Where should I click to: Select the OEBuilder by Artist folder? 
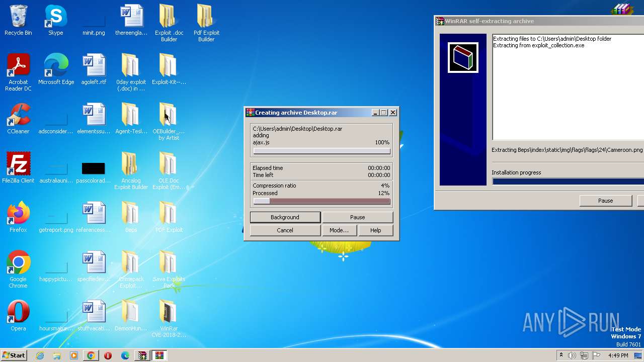click(x=169, y=122)
